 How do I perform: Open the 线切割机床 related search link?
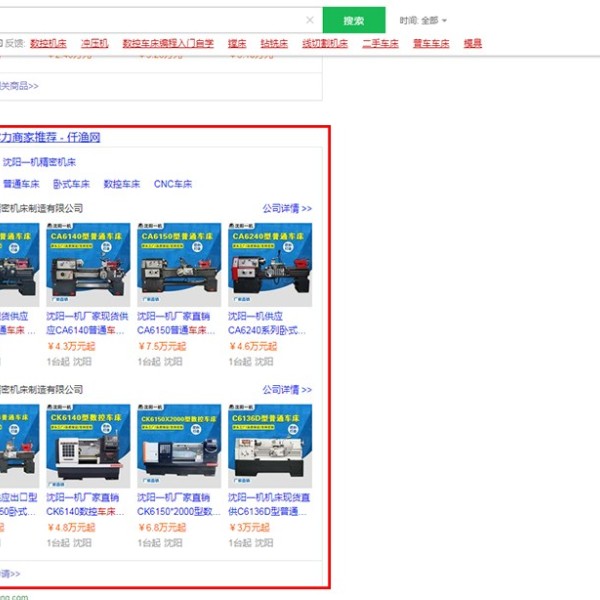325,43
